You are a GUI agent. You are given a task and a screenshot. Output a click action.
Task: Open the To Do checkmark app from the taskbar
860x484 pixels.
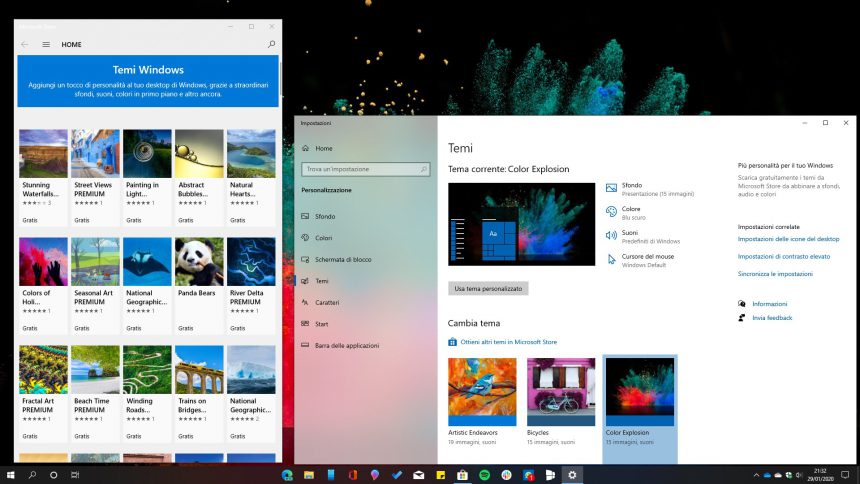coord(397,475)
